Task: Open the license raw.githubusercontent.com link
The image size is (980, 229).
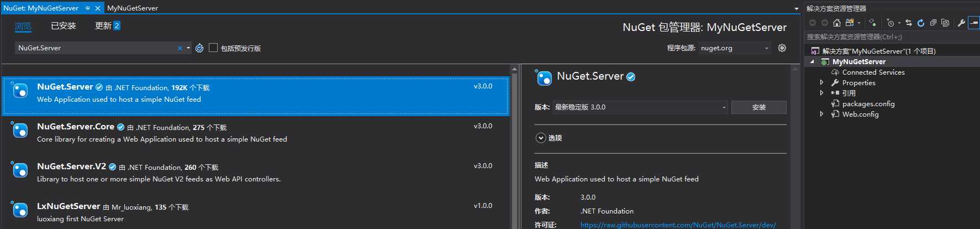Action: (x=678, y=225)
